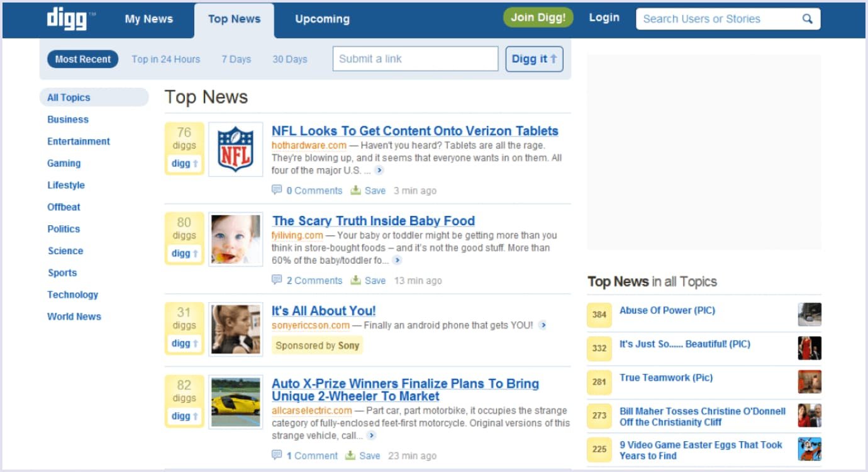Image resolution: width=868 pixels, height=472 pixels.
Task: Expand NFL story description arrow
Action: pos(379,171)
